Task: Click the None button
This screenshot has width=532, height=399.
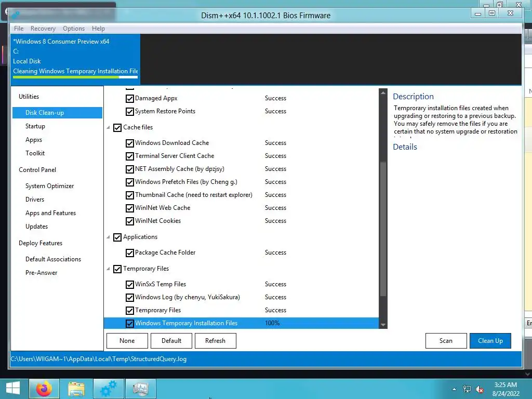Action: coord(127,341)
